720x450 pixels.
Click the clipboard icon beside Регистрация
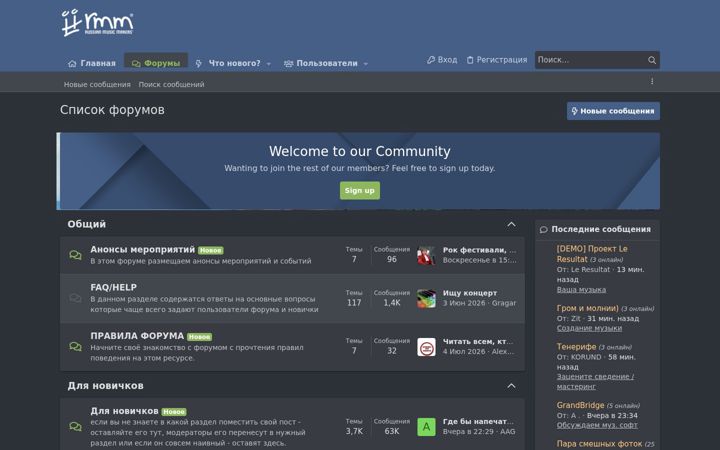point(470,60)
